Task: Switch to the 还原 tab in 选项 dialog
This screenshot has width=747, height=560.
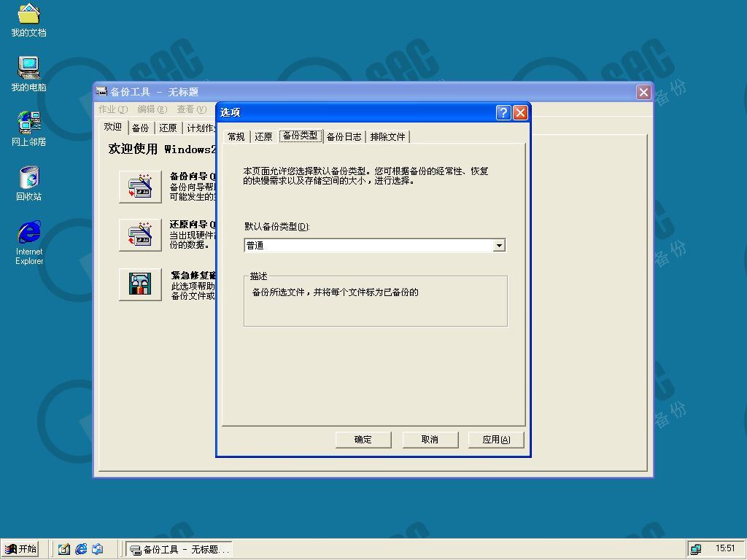Action: [263, 136]
